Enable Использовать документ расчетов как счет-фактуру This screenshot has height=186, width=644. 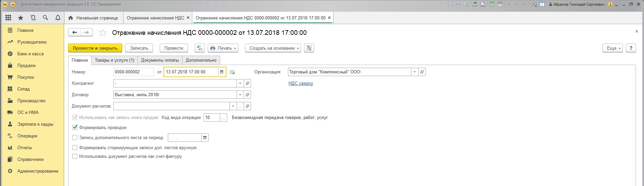75,156
